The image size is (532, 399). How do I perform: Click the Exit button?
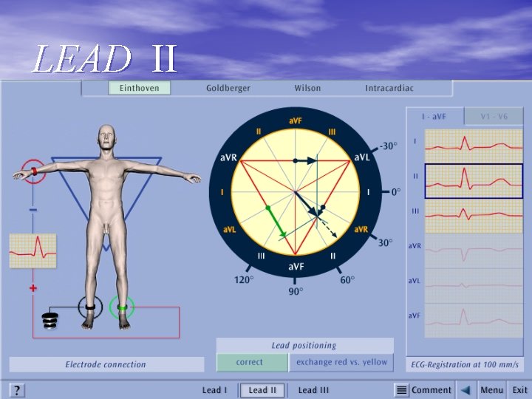click(x=519, y=390)
